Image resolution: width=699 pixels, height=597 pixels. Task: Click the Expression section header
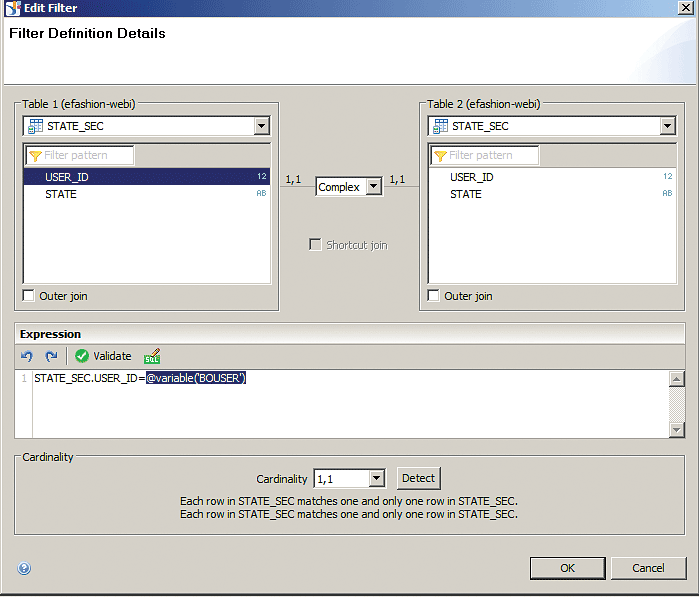click(350, 334)
